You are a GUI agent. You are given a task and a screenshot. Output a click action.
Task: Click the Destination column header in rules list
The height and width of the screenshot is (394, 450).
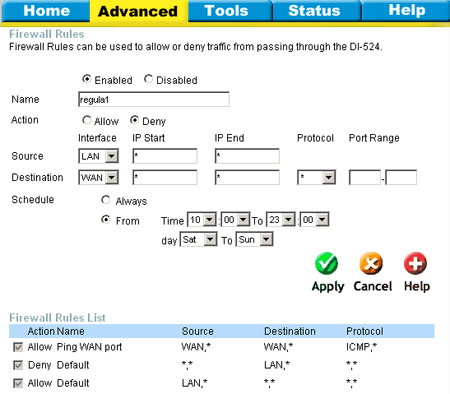point(290,331)
